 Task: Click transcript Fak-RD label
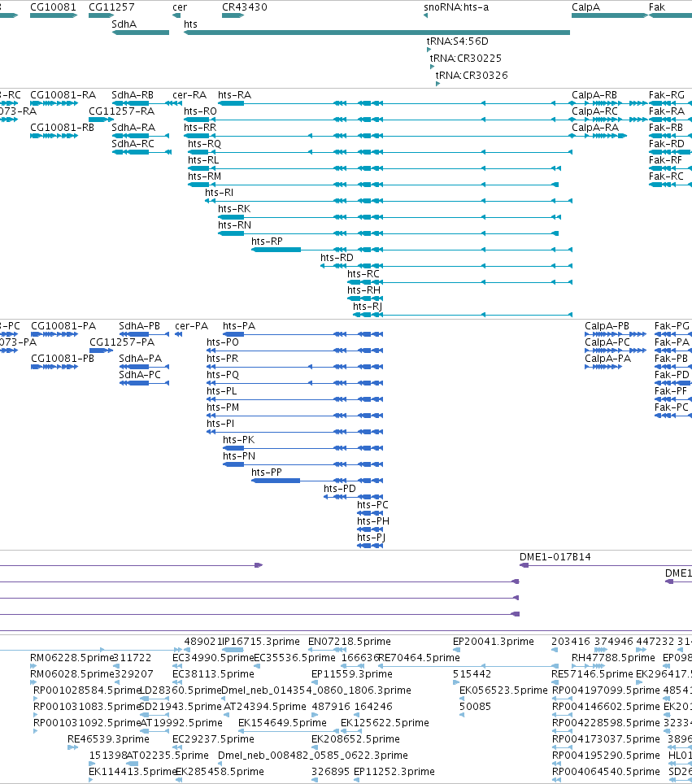667,143
